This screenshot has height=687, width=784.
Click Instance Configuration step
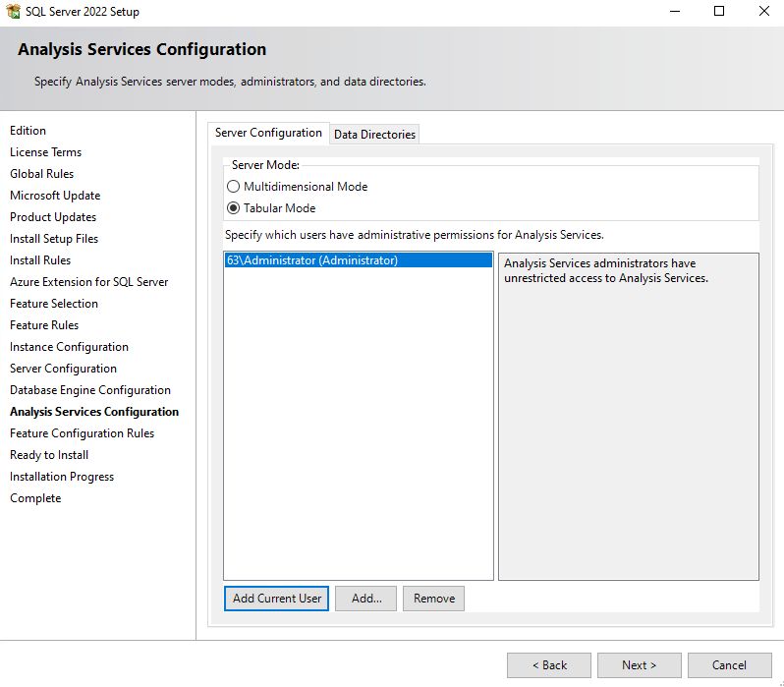69,347
